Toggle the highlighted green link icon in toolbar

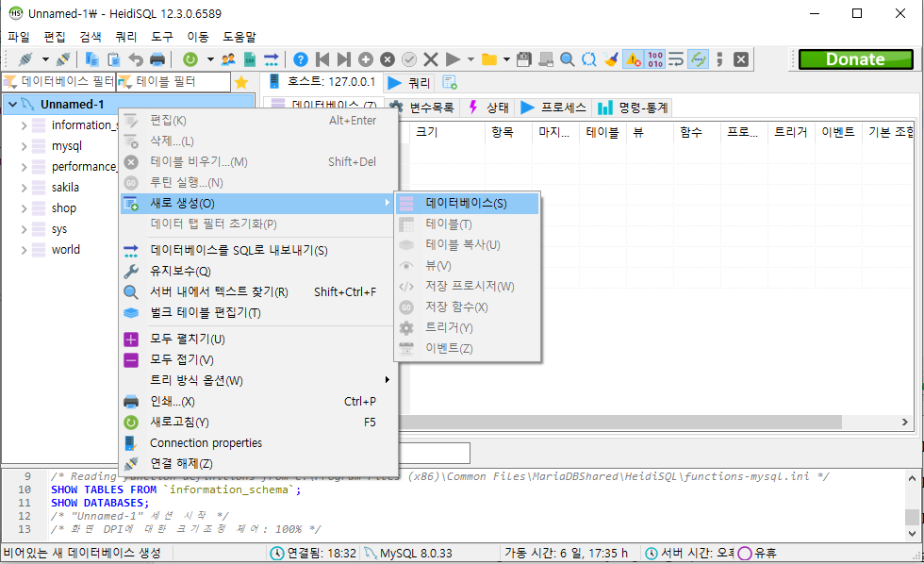(699, 59)
